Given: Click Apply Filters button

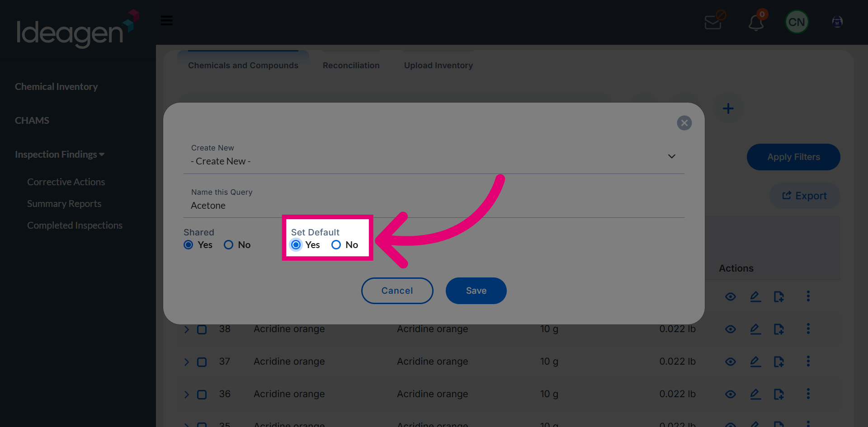Looking at the screenshot, I should [793, 157].
